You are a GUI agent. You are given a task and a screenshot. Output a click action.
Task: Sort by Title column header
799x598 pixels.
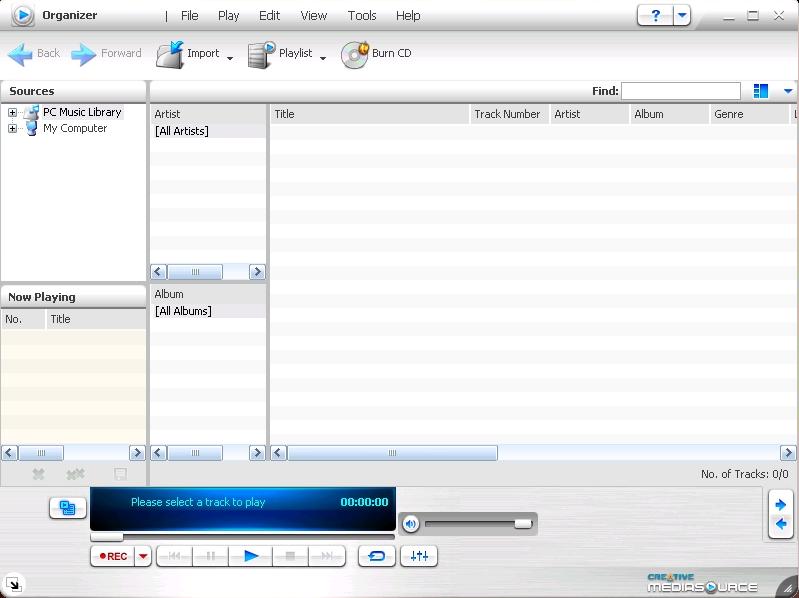(x=369, y=114)
